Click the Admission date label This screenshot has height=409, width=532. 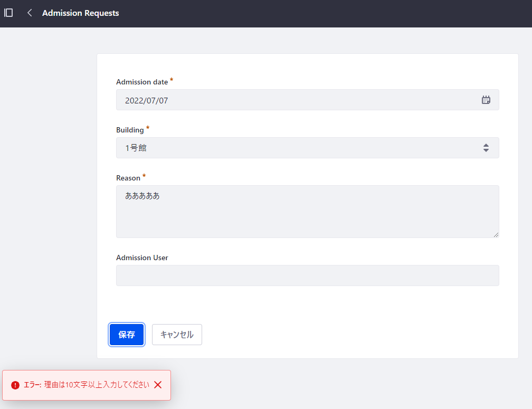click(x=142, y=82)
